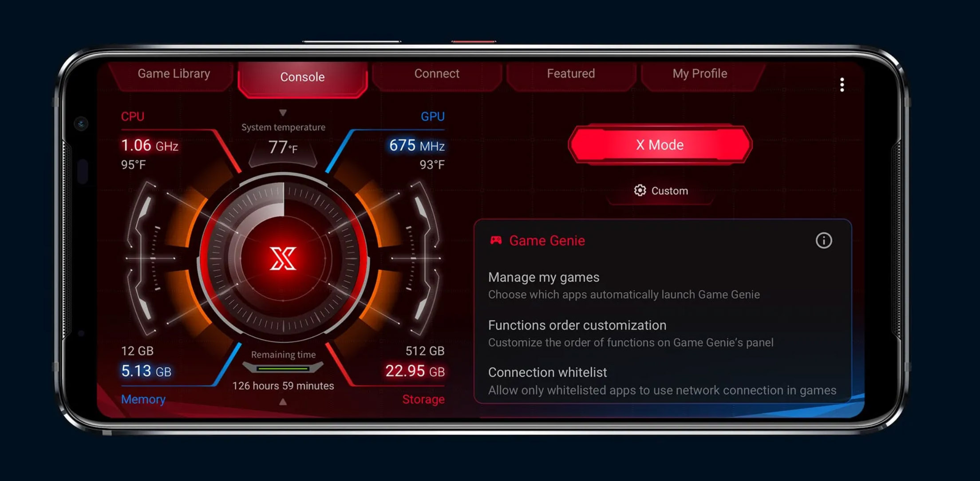The width and height of the screenshot is (980, 481).
Task: Select the Featured tab
Action: [571, 75]
